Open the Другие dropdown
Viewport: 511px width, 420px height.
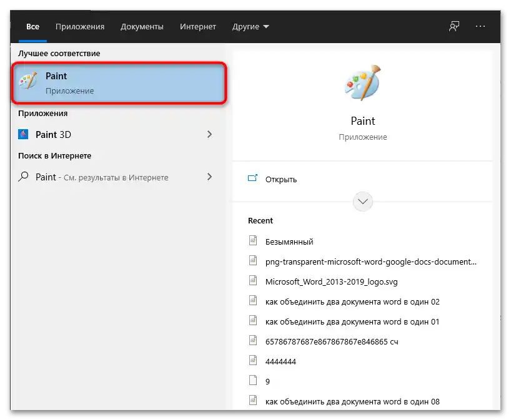click(251, 27)
